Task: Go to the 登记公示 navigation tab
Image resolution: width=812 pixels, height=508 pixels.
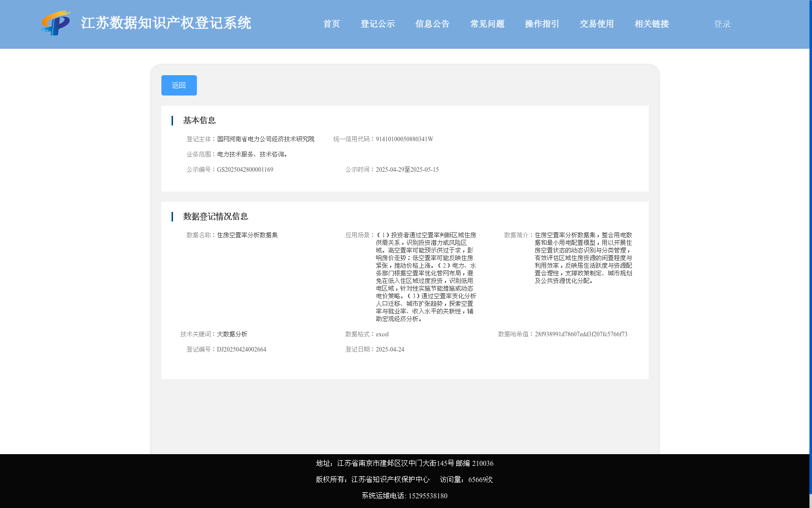Action: [x=378, y=24]
